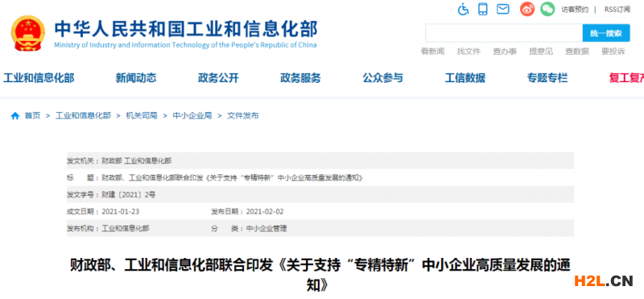Click the ministry Chinese title text
The image size is (644, 299).
[x=186, y=29]
